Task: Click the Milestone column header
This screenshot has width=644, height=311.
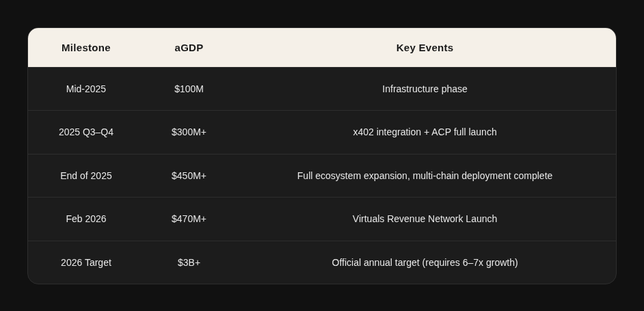Action: pos(86,48)
